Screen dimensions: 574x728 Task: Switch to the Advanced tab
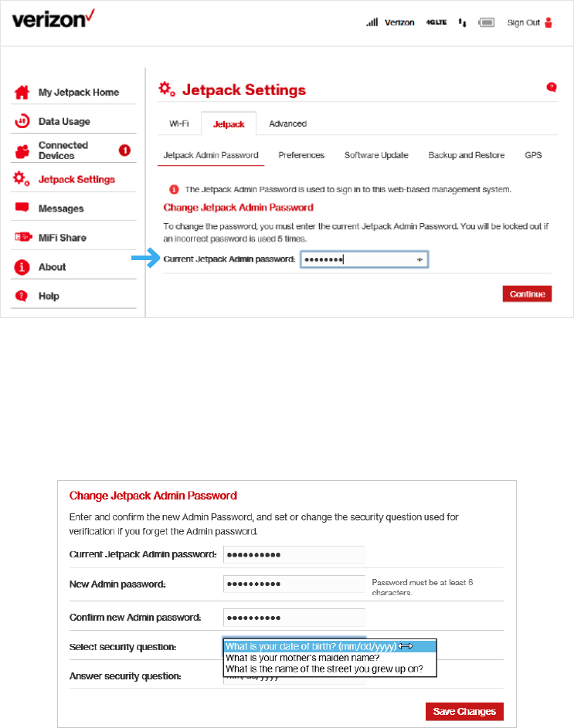click(287, 124)
